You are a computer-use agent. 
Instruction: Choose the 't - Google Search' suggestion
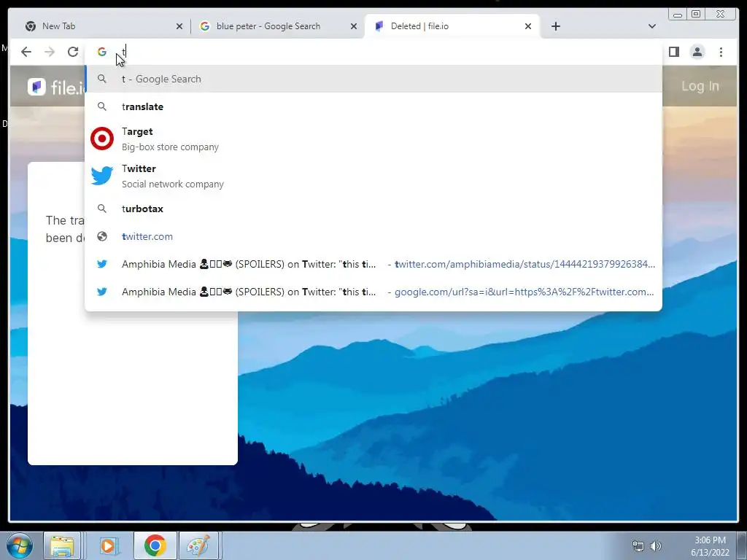click(373, 79)
